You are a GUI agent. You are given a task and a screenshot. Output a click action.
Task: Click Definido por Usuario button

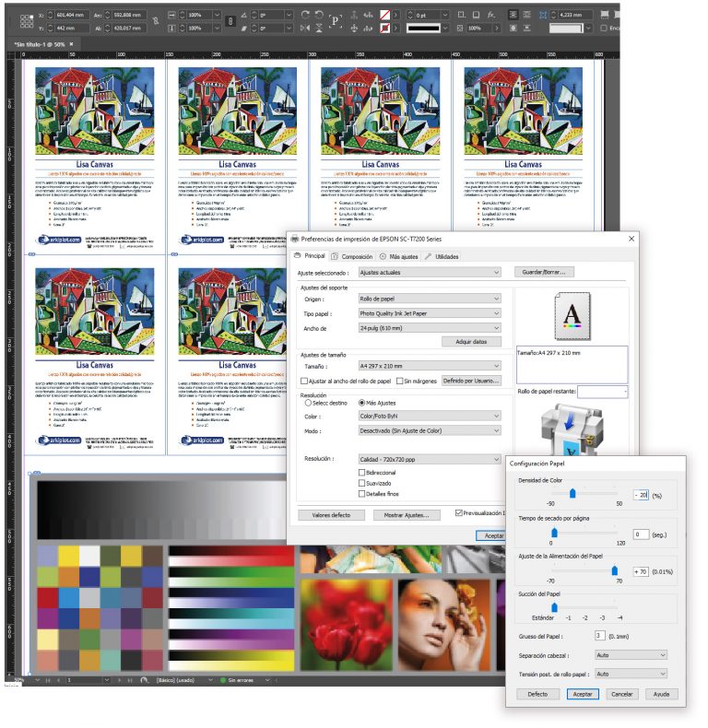[471, 381]
